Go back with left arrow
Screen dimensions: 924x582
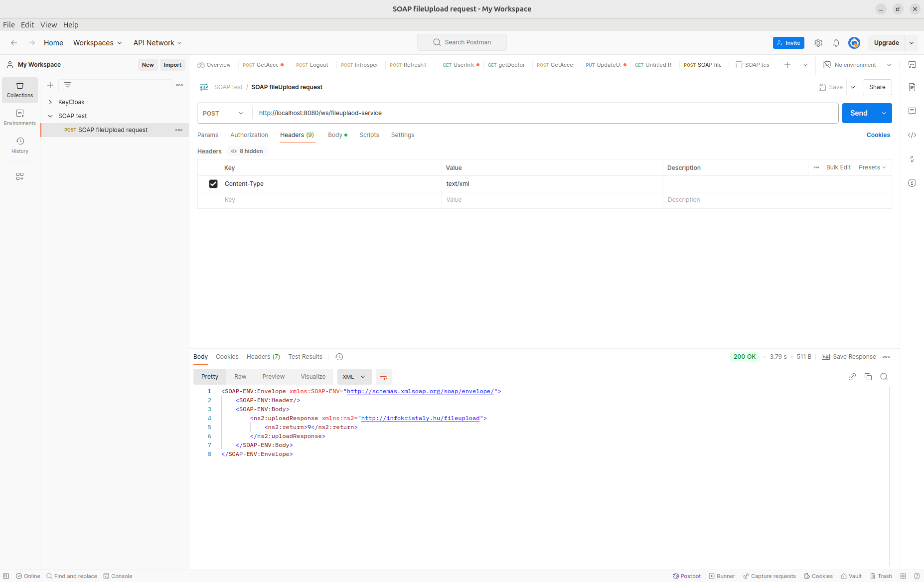(x=14, y=43)
